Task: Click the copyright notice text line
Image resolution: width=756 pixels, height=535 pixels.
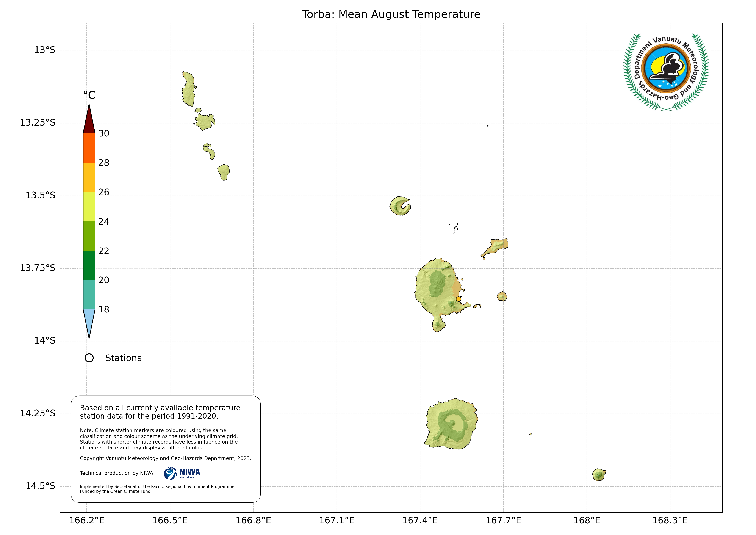Action: (165, 459)
